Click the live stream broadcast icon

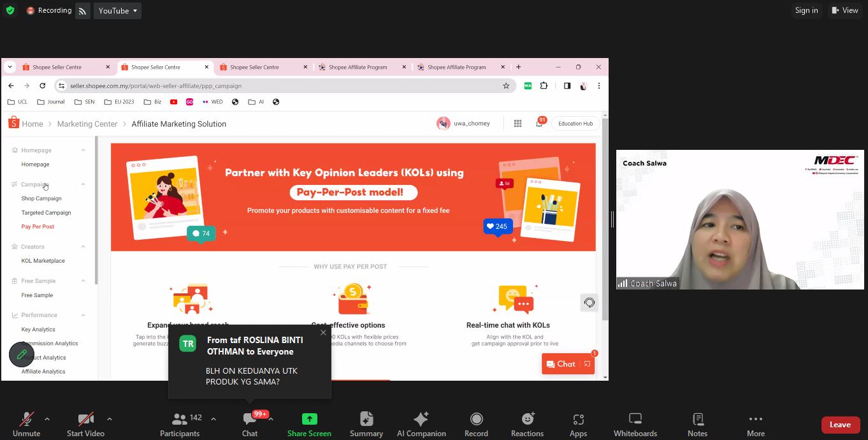(x=83, y=11)
